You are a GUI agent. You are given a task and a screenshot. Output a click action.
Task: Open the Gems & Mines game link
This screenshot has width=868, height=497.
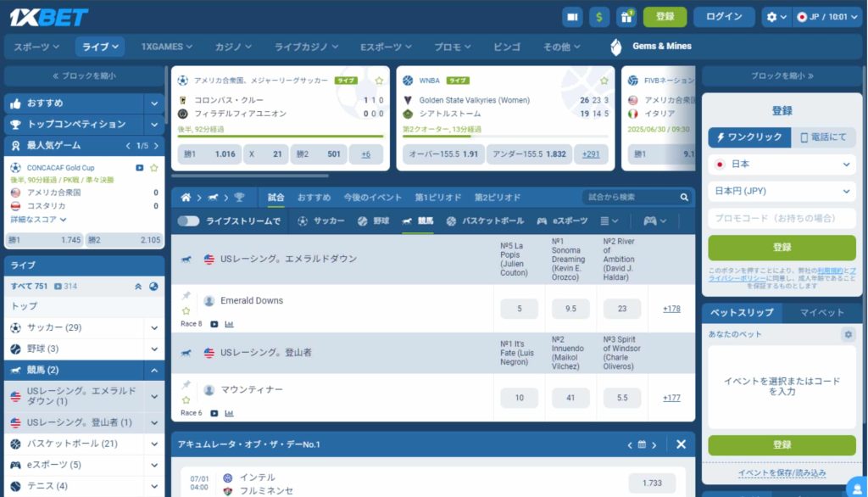click(651, 47)
